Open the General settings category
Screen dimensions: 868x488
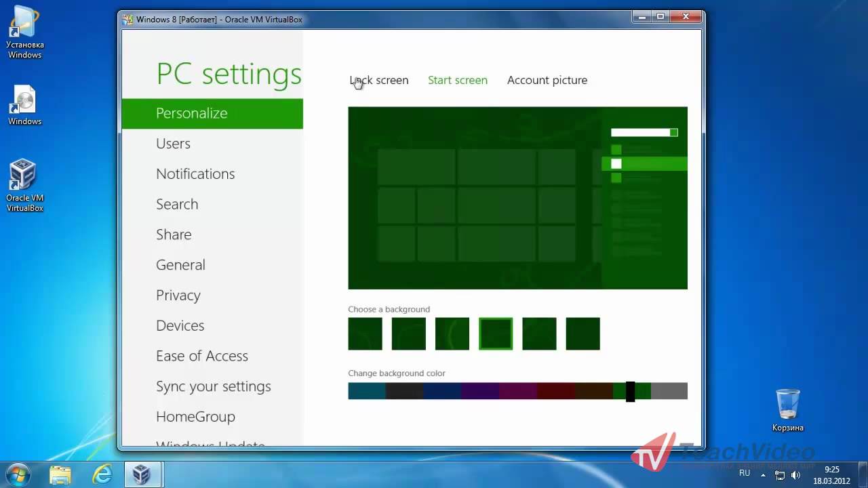pyautogui.click(x=180, y=265)
